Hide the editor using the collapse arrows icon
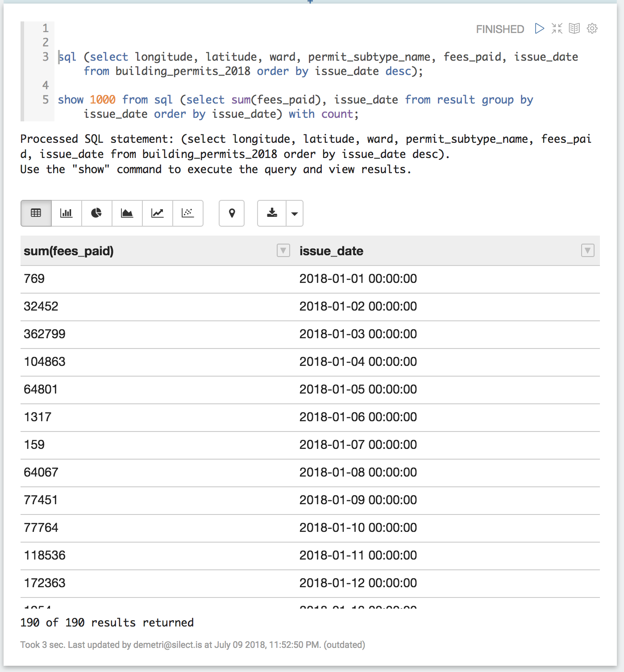 [x=557, y=29]
